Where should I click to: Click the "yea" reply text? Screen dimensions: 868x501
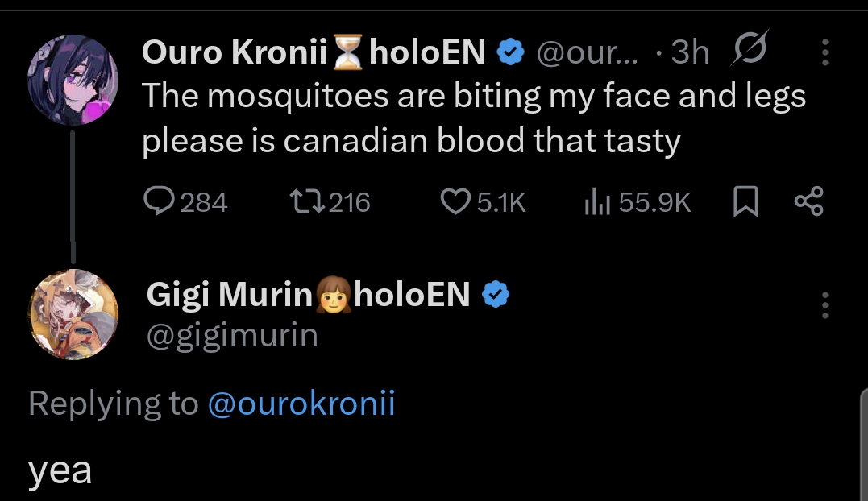(x=60, y=471)
